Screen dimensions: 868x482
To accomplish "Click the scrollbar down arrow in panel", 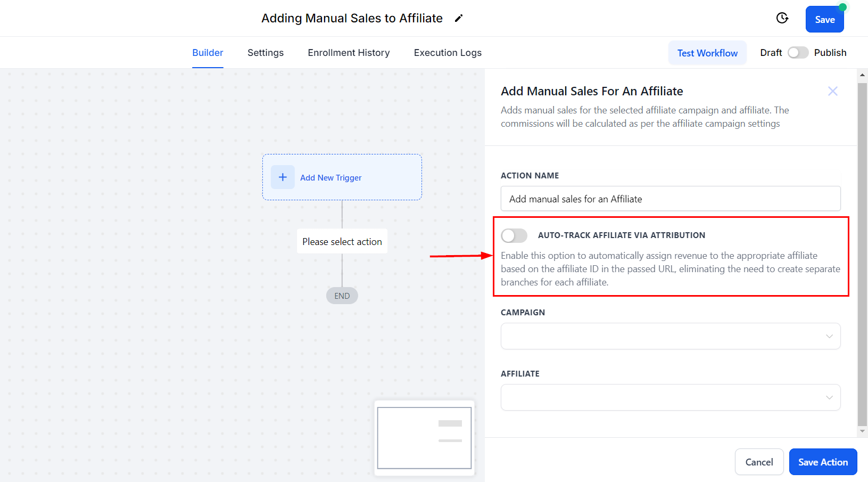I will (862, 431).
